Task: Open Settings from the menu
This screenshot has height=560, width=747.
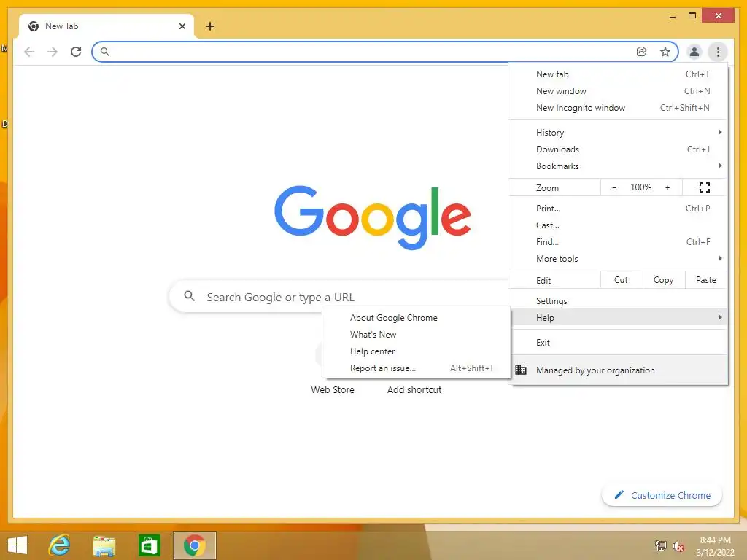Action: [x=618, y=300]
